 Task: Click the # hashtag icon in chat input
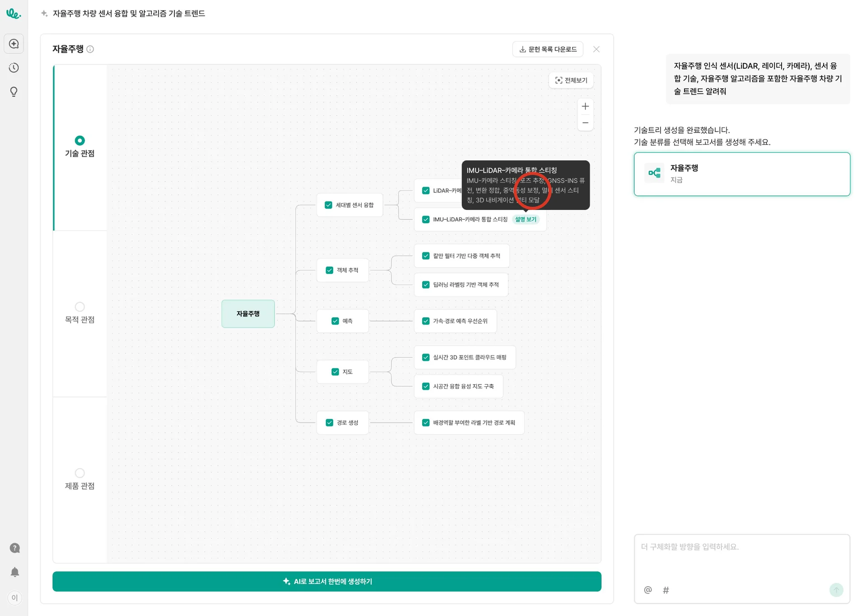coord(665,590)
